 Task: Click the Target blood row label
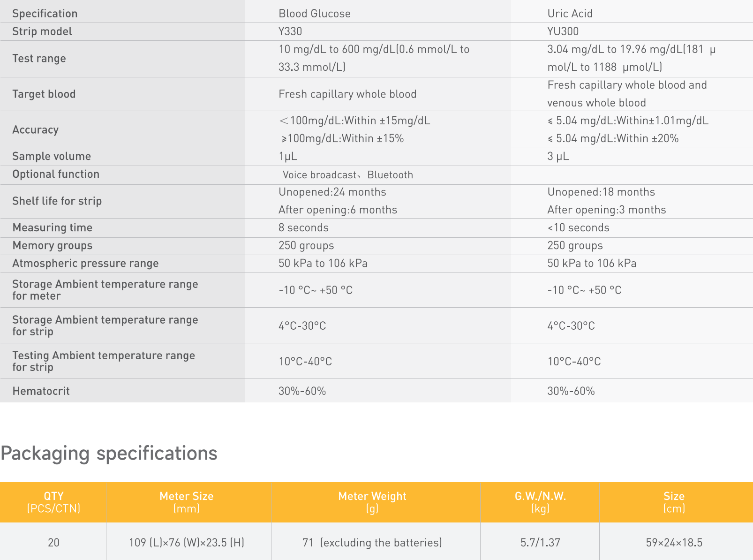44,94
